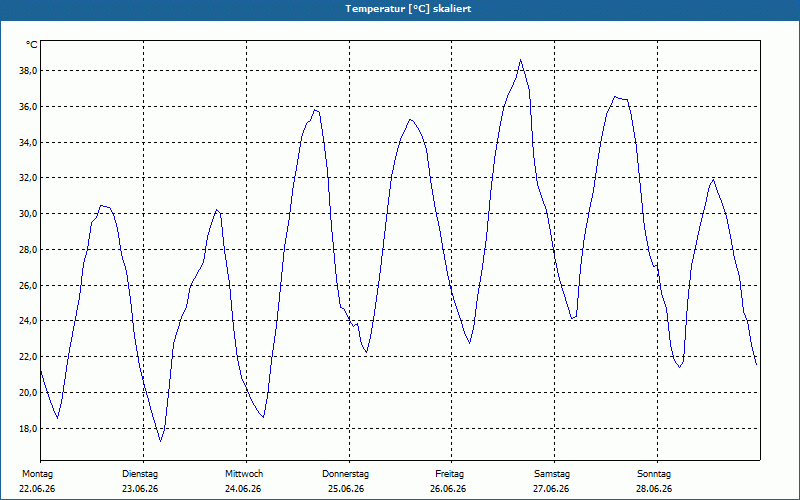Click the date 22.06.26
This screenshot has width=800, height=500.
click(x=37, y=489)
